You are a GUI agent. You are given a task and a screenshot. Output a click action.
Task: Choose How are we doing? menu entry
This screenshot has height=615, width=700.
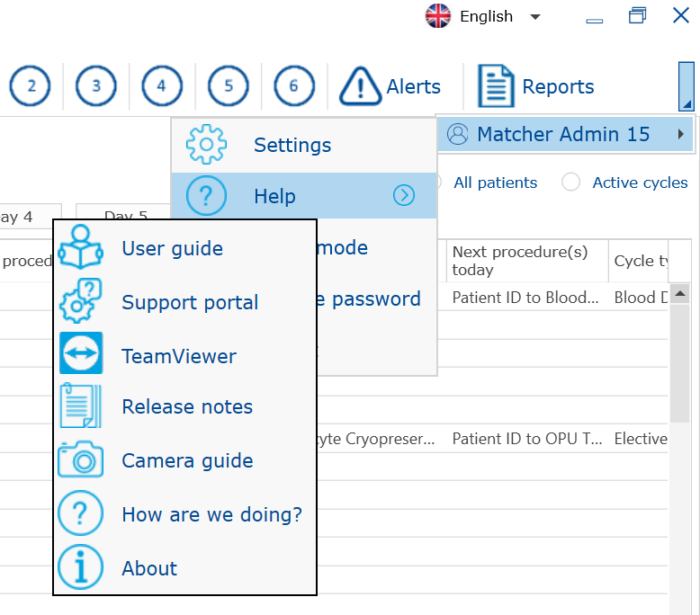pos(211,514)
